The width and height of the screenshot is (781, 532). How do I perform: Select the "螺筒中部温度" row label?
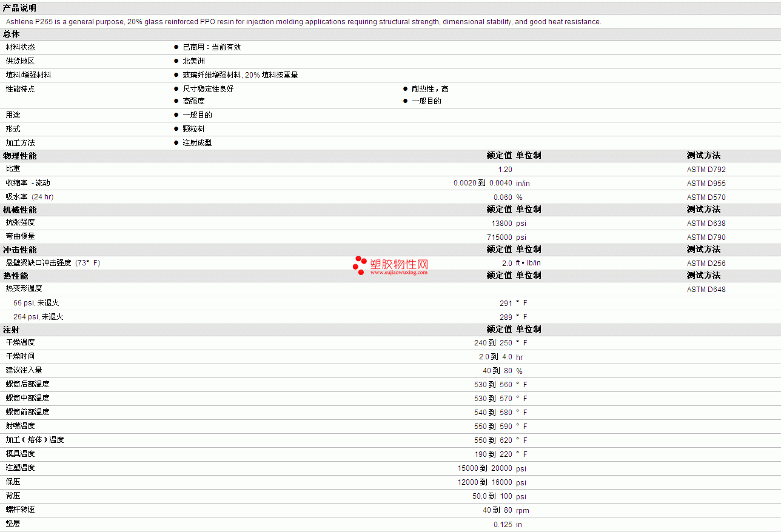(28, 399)
